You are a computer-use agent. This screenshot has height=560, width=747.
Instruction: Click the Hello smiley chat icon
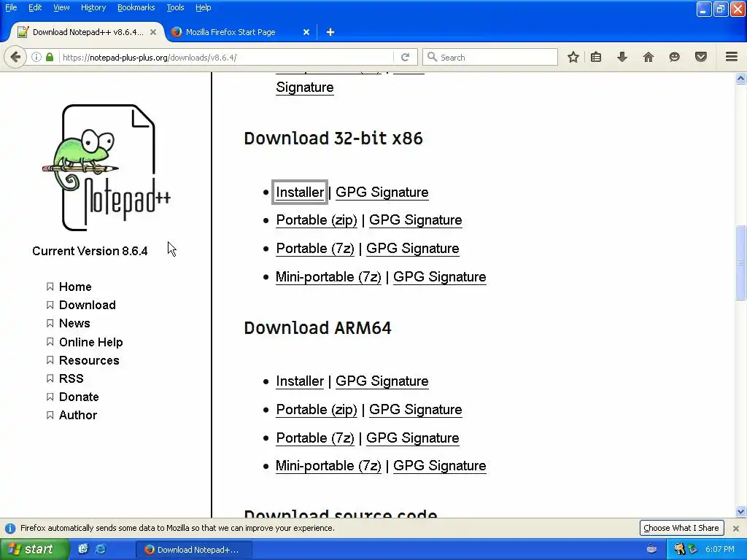coord(675,57)
